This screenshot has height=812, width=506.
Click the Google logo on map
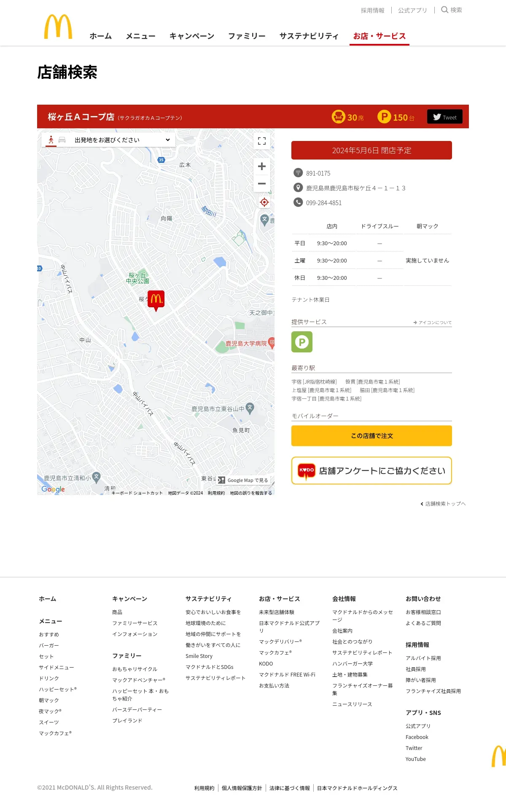(x=53, y=489)
